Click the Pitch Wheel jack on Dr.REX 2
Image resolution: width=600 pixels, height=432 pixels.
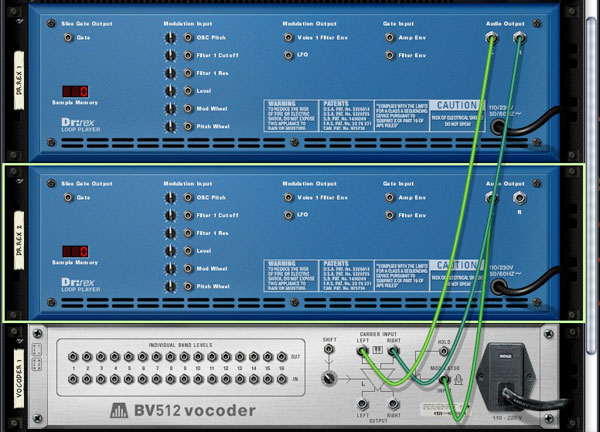pos(188,286)
